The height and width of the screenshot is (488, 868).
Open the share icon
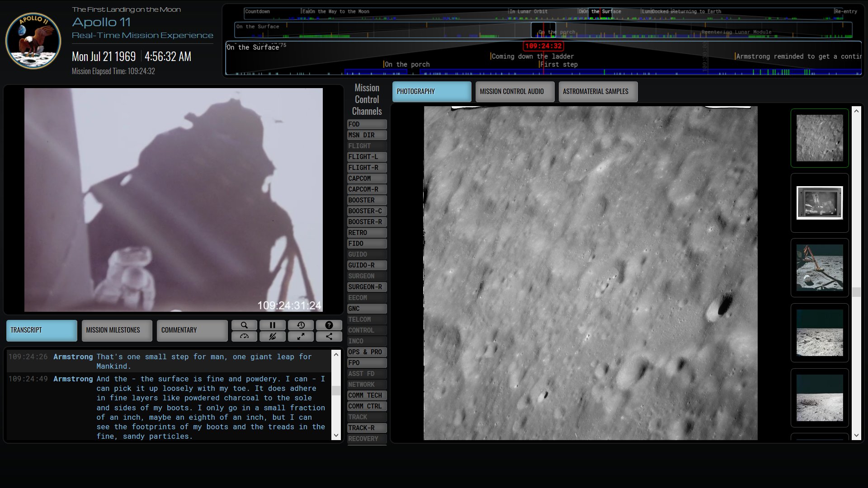[x=329, y=336]
